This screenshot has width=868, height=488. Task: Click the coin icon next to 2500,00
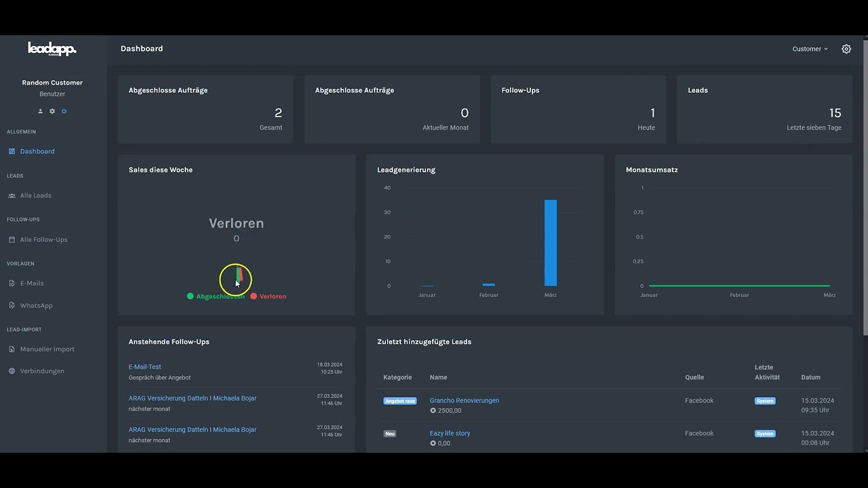[433, 411]
